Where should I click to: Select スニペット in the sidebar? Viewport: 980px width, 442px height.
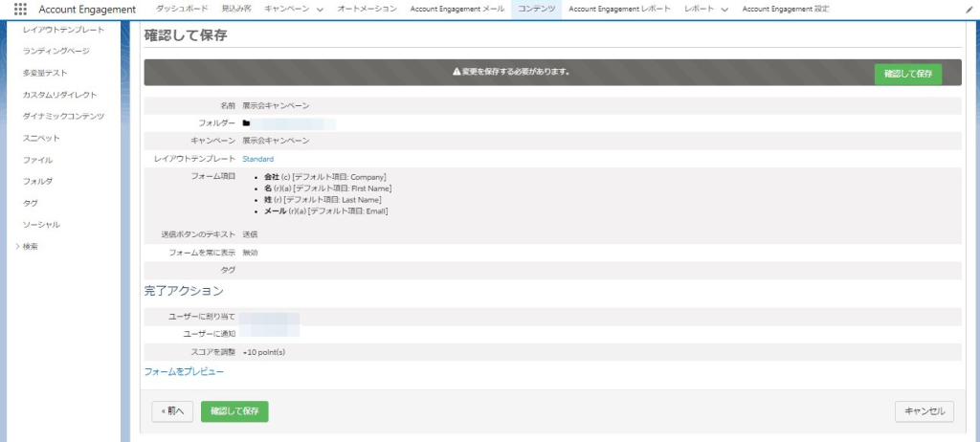coord(40,138)
